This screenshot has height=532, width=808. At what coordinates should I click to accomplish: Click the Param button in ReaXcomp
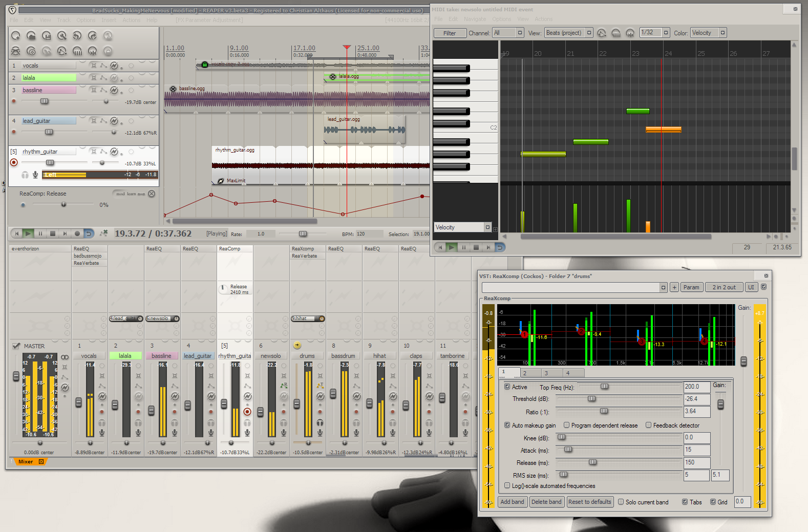691,287
